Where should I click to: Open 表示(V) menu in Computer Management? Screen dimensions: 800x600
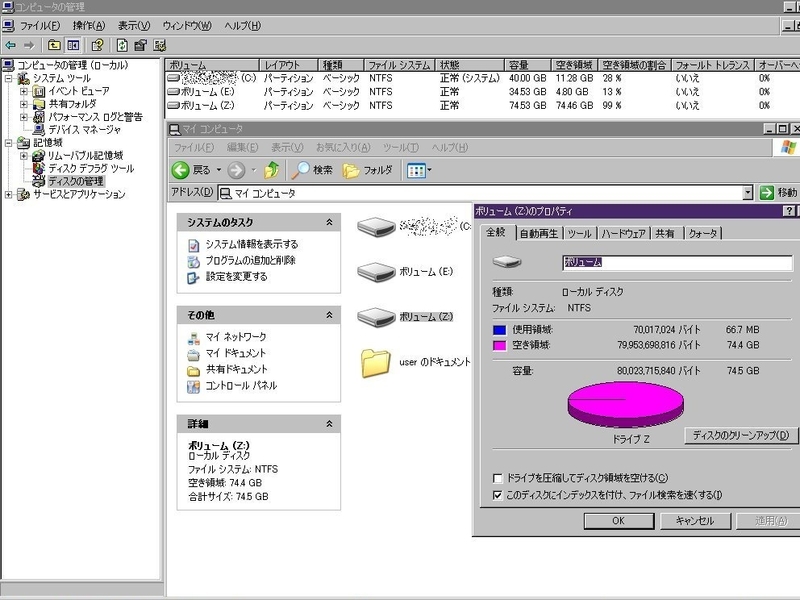134,26
